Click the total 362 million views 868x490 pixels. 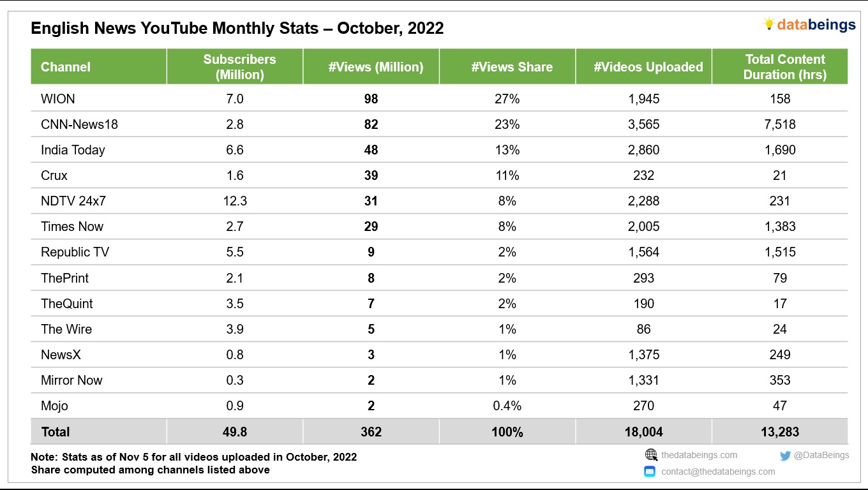click(371, 432)
